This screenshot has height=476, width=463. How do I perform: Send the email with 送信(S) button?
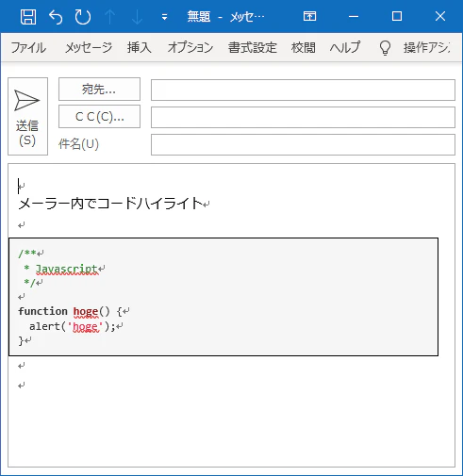pyautogui.click(x=27, y=116)
